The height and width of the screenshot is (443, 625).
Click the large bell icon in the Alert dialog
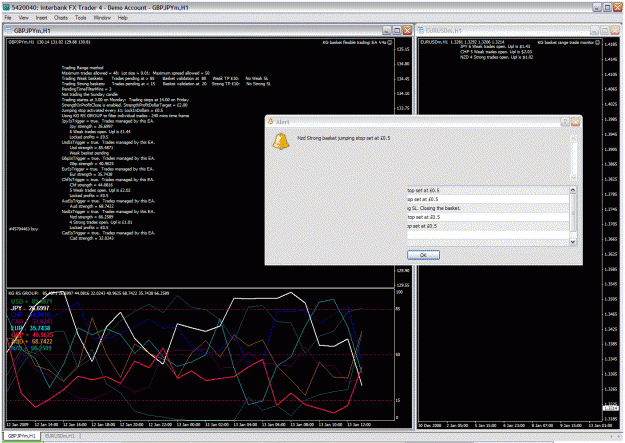click(x=281, y=142)
